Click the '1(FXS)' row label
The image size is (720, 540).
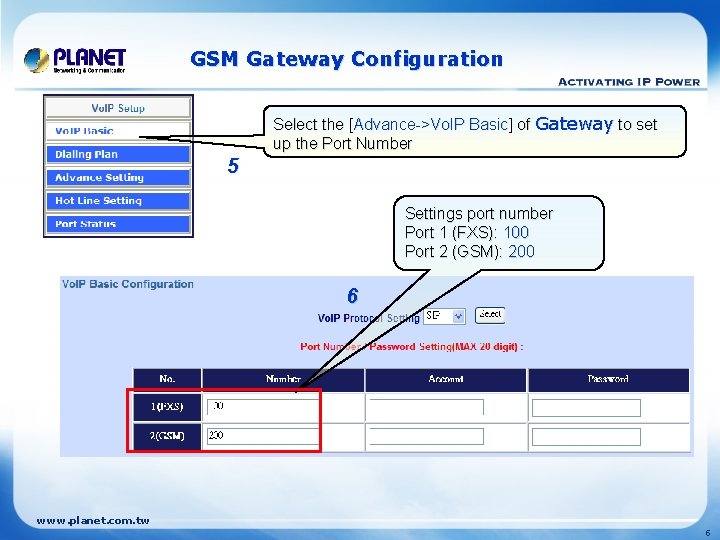tap(167, 407)
